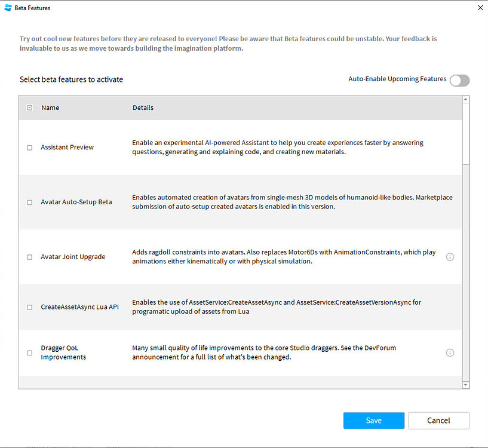Click the Assistant Preview description text
This screenshot has width=488, height=448.
[x=278, y=148]
